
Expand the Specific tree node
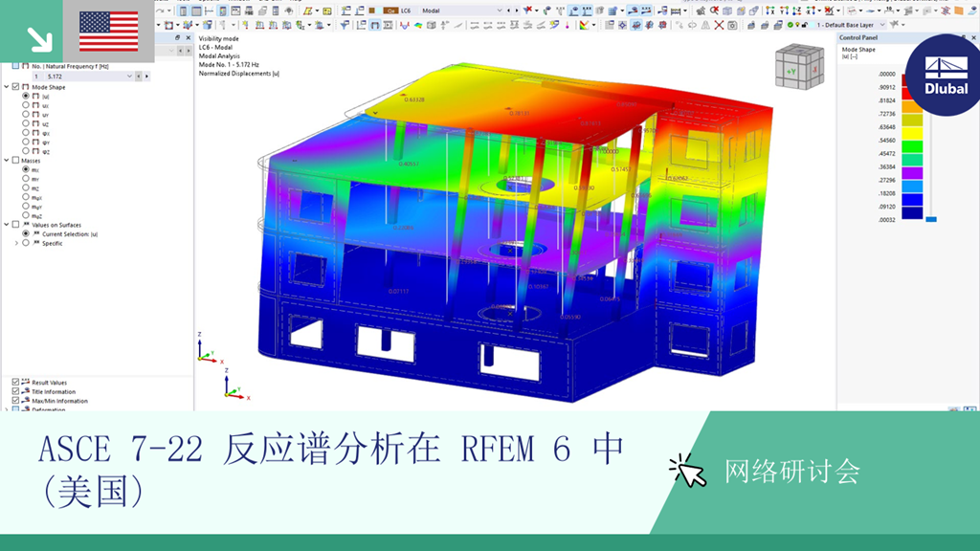[16, 243]
